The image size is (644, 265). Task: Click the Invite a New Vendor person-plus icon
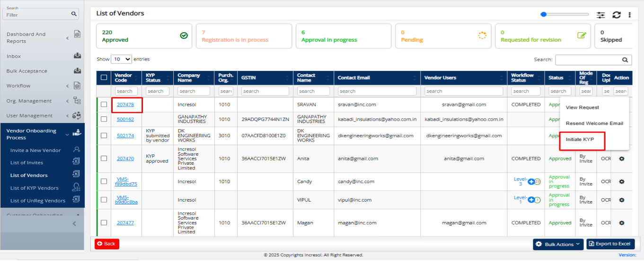(76, 150)
